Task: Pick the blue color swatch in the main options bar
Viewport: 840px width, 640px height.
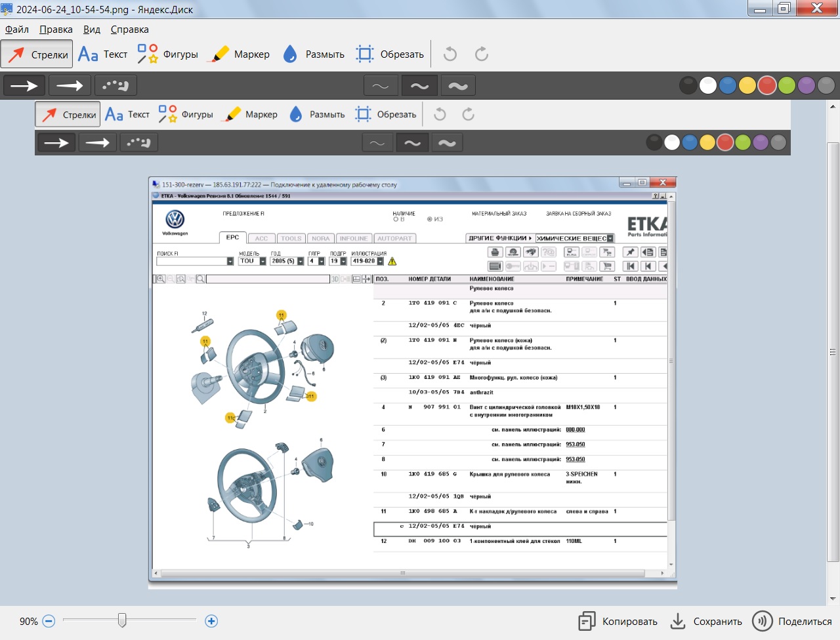Action: 728,85
